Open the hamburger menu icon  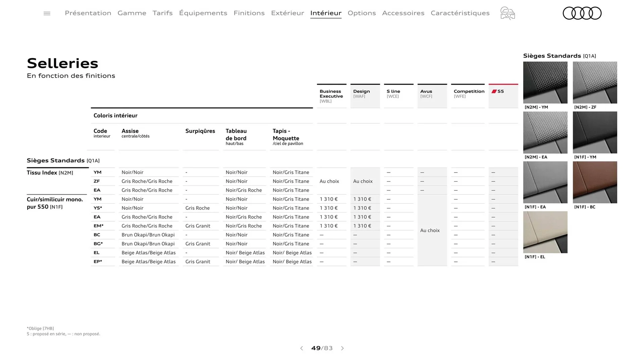point(47,13)
